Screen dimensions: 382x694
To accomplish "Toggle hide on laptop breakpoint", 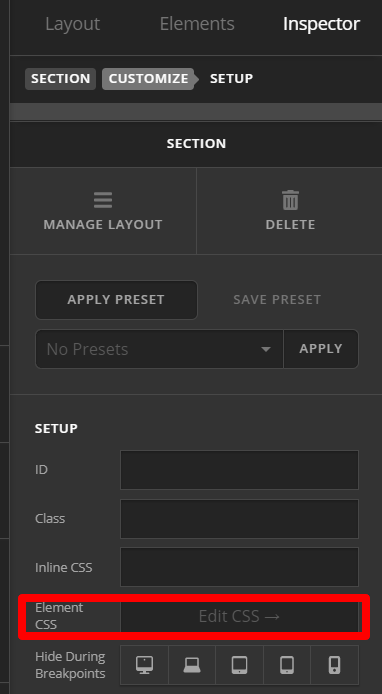I will 192,665.
